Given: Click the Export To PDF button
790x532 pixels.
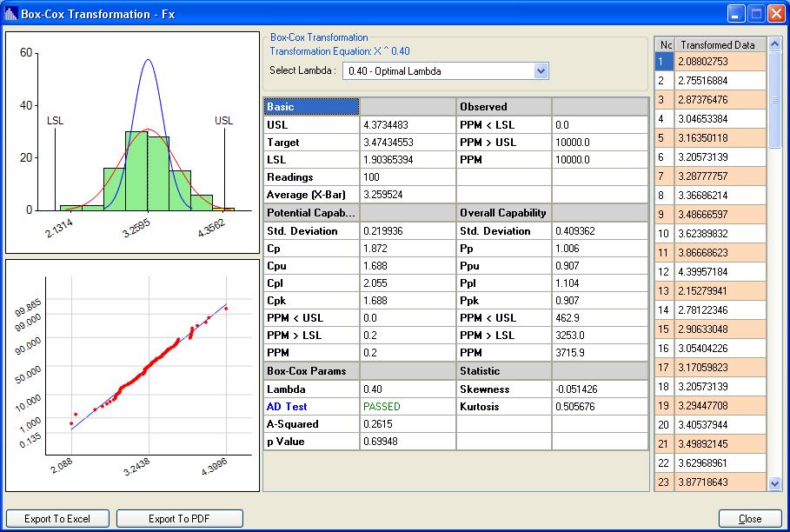Looking at the screenshot, I should pyautogui.click(x=179, y=518).
